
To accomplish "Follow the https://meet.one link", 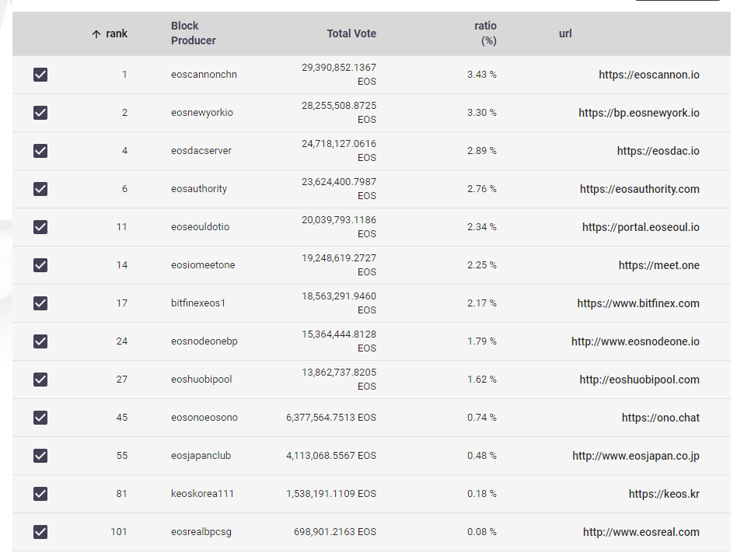I will click(x=659, y=265).
